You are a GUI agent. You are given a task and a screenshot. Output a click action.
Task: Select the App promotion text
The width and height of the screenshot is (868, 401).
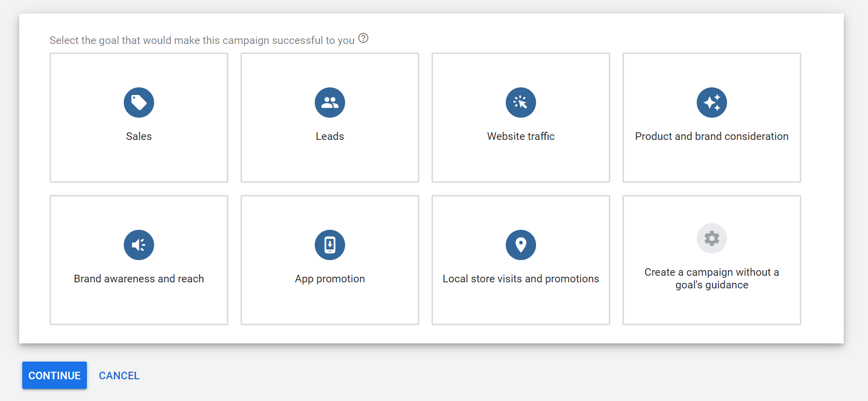coord(330,279)
